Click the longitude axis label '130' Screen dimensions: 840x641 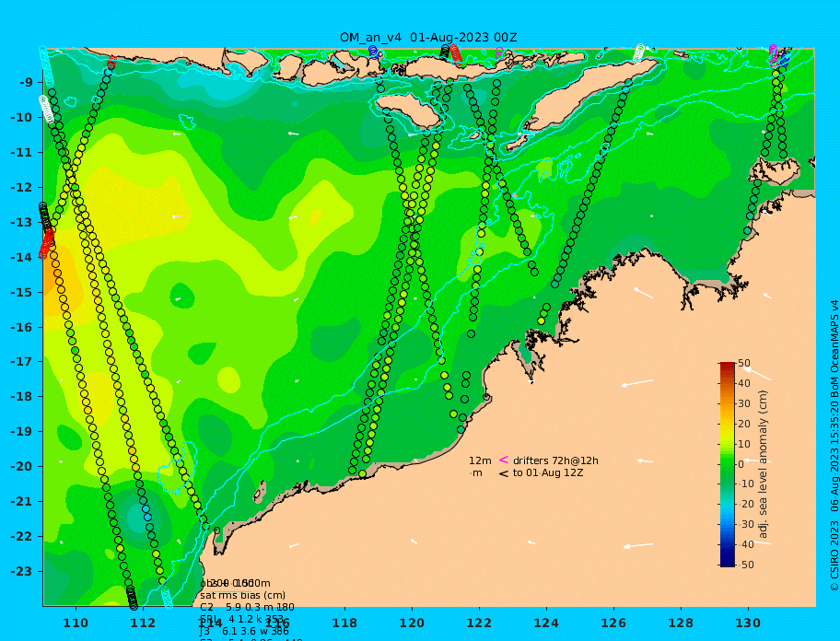tap(748, 623)
